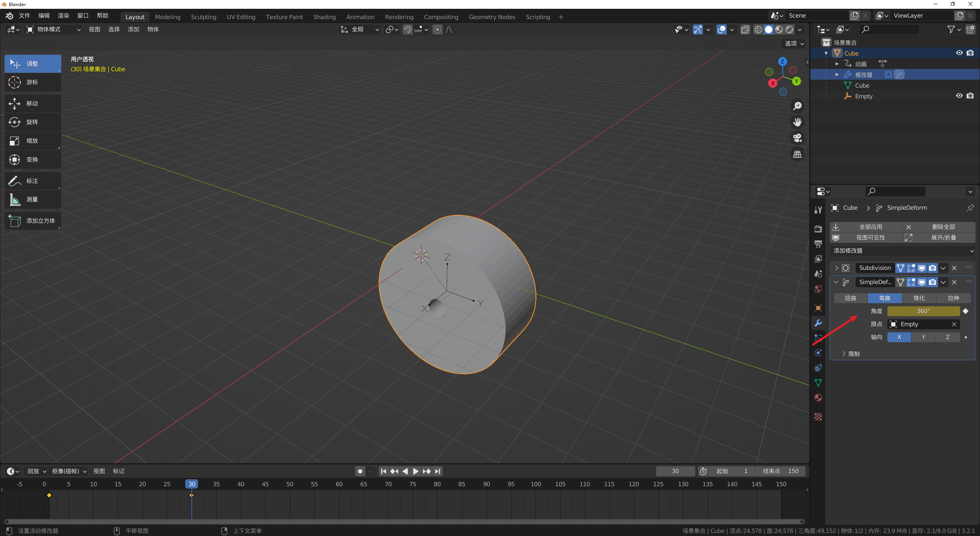Viewport: 980px width, 536px height.
Task: Select the Measure tool (测量)
Action: tap(32, 199)
